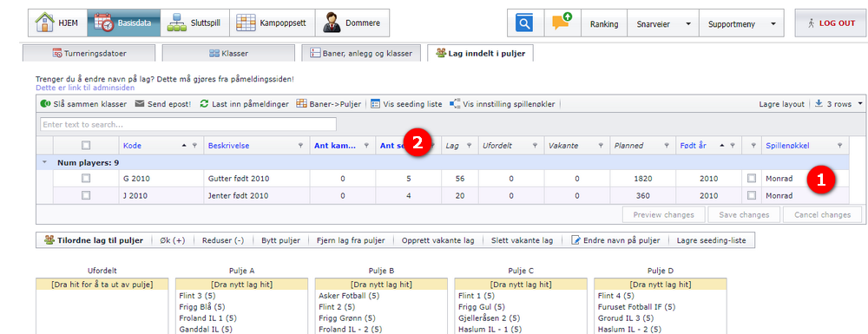This screenshot has width=868, height=334.
Task: Click Send epost envelope icon
Action: click(140, 104)
